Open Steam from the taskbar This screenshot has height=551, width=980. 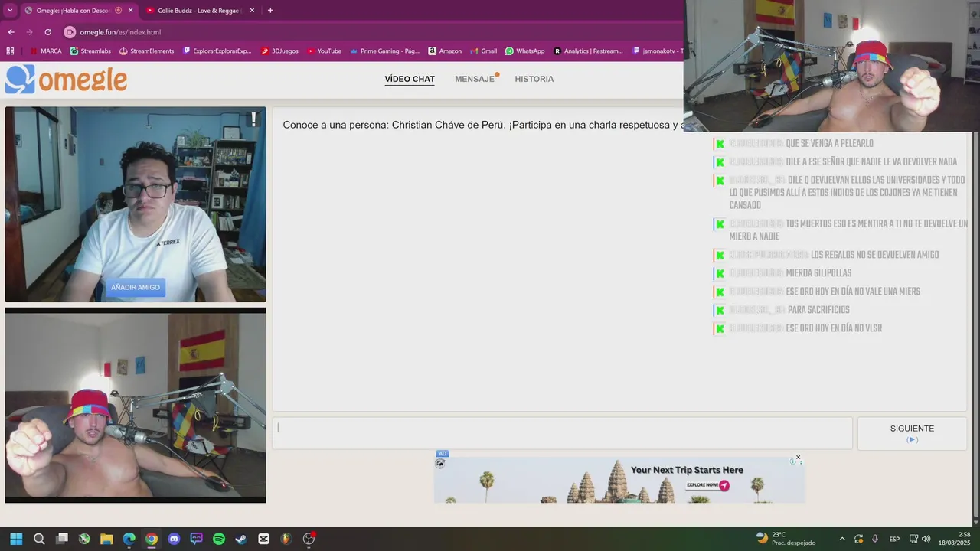tap(241, 539)
